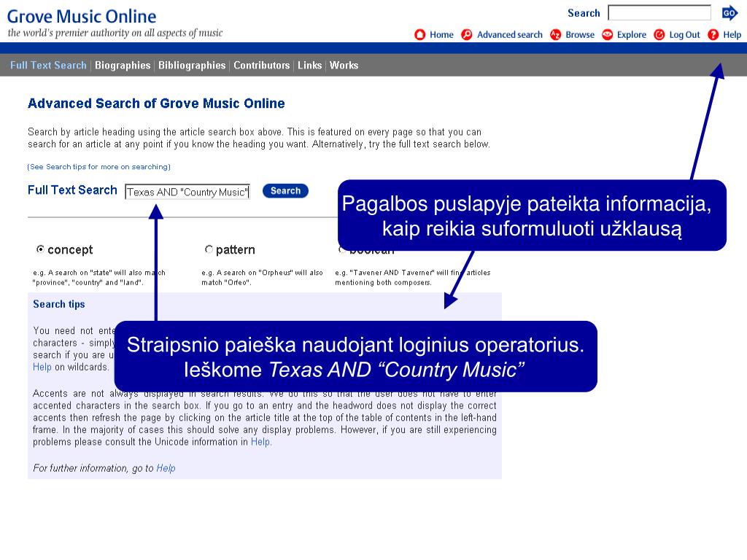Open the Browse link text
This screenshot has height=560, width=747.
pyautogui.click(x=580, y=35)
